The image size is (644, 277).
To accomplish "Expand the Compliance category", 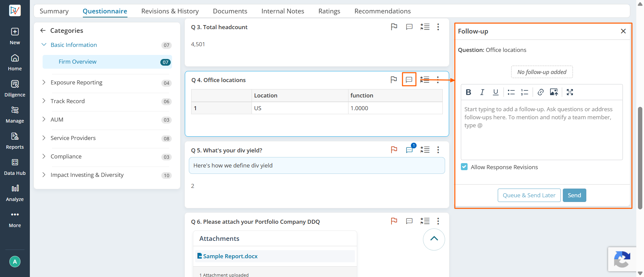I will tap(44, 156).
